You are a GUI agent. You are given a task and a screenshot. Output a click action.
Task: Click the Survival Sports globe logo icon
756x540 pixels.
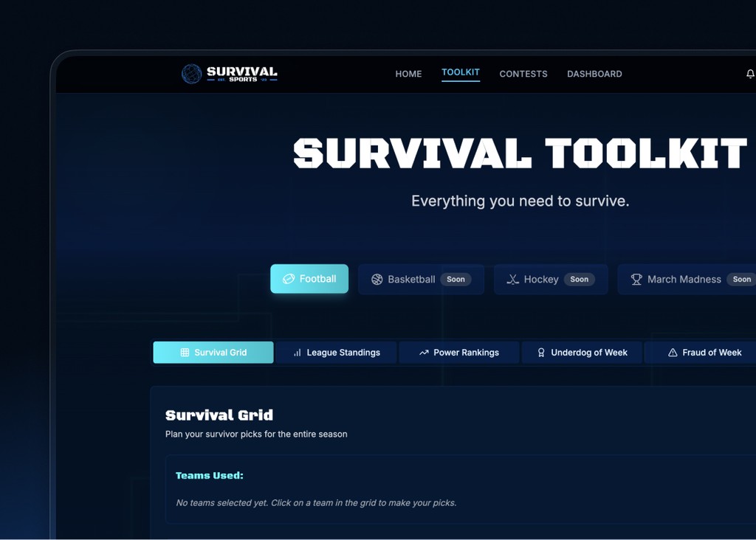pyautogui.click(x=191, y=74)
